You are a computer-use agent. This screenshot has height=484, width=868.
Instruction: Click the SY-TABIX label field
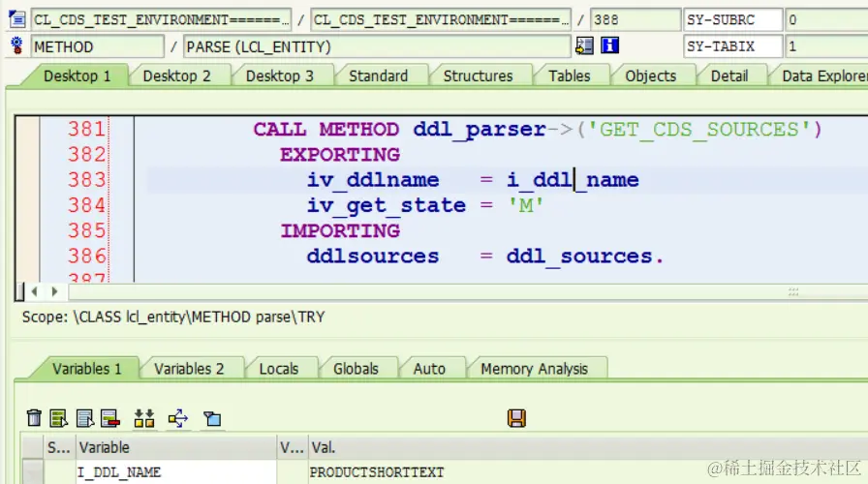click(x=733, y=45)
